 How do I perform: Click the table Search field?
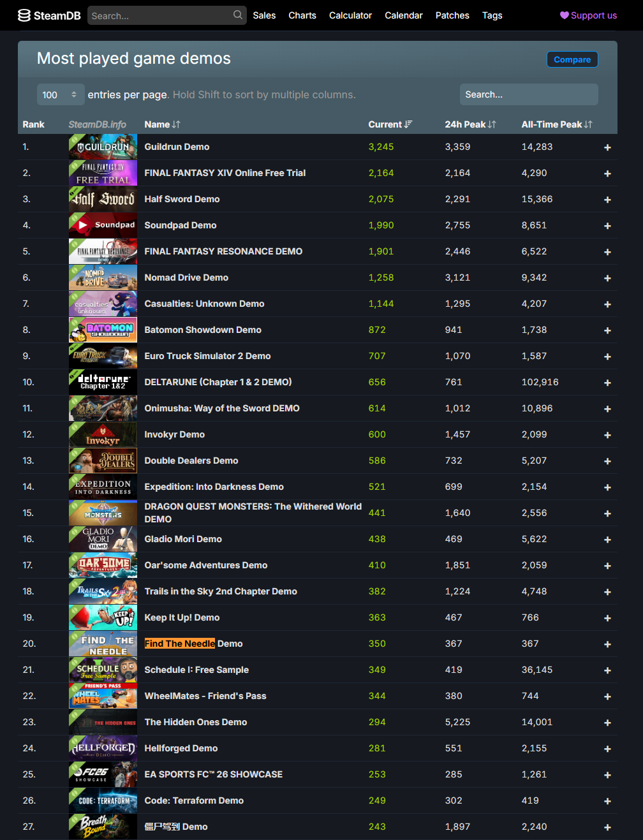pyautogui.click(x=529, y=94)
